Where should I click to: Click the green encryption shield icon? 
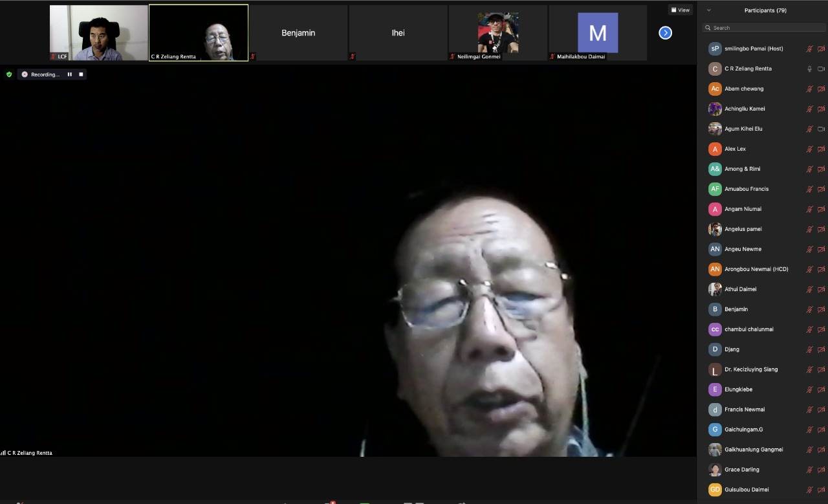9,74
